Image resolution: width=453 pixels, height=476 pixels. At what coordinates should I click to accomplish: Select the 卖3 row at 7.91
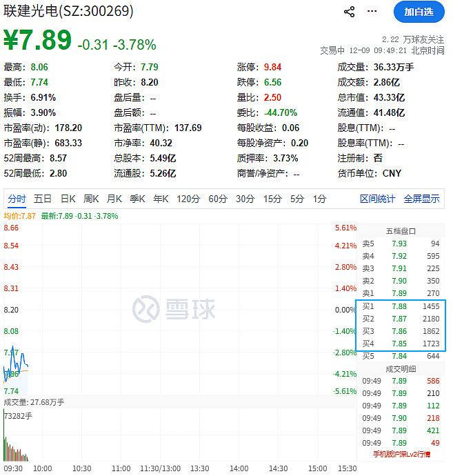[x=401, y=268]
